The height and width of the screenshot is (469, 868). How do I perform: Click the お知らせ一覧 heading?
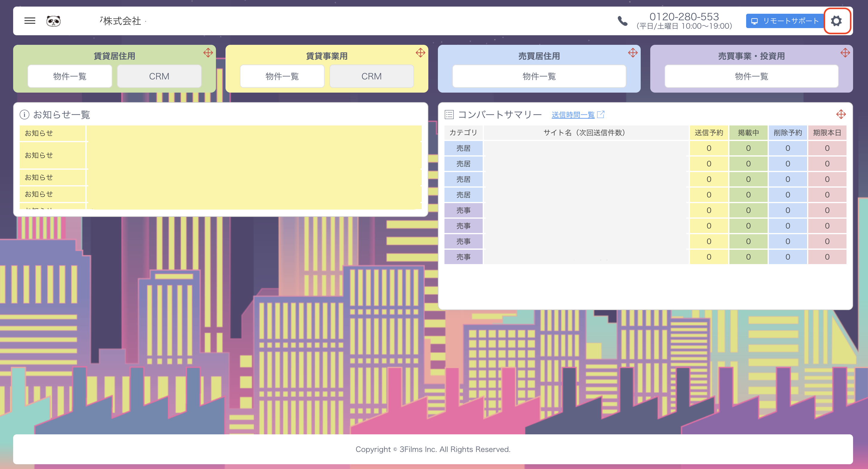click(62, 114)
